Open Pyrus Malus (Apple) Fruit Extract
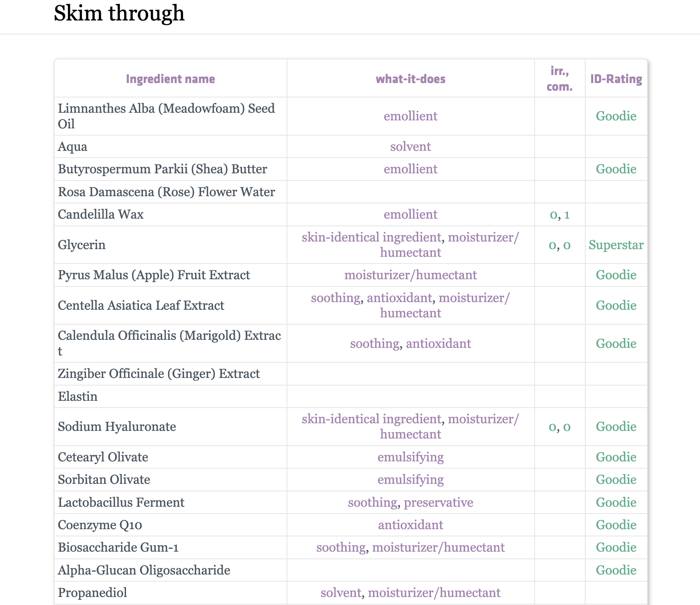 (154, 275)
